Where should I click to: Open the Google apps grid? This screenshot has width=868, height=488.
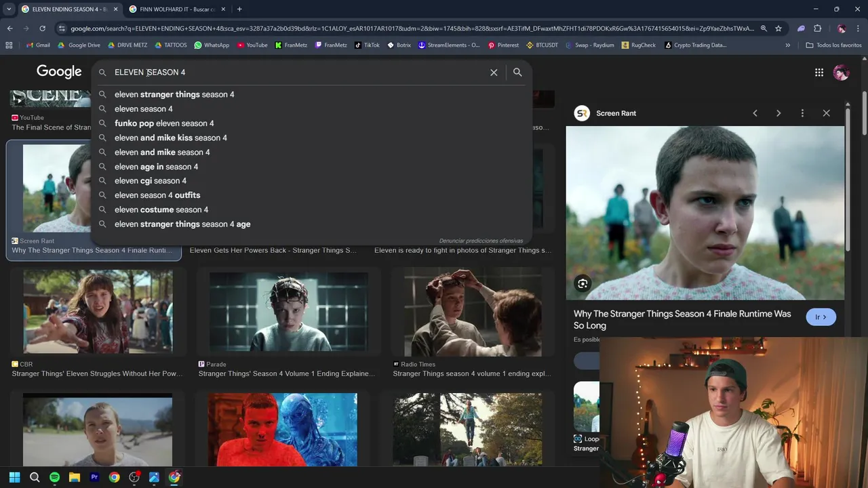point(819,73)
